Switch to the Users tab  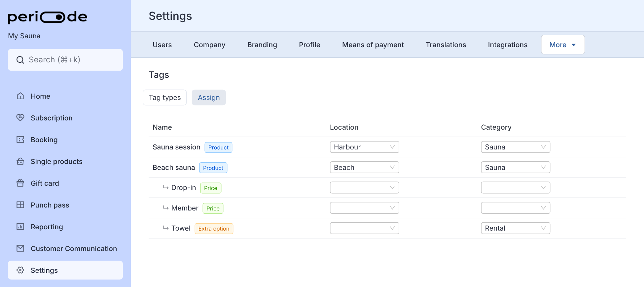tap(162, 45)
